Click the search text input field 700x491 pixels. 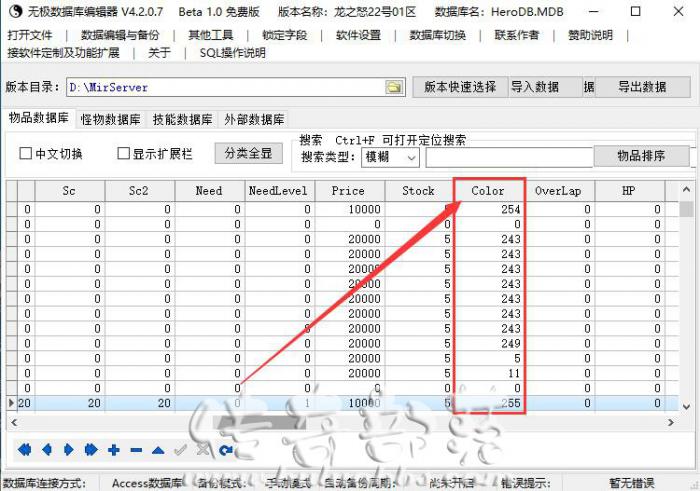[507, 157]
